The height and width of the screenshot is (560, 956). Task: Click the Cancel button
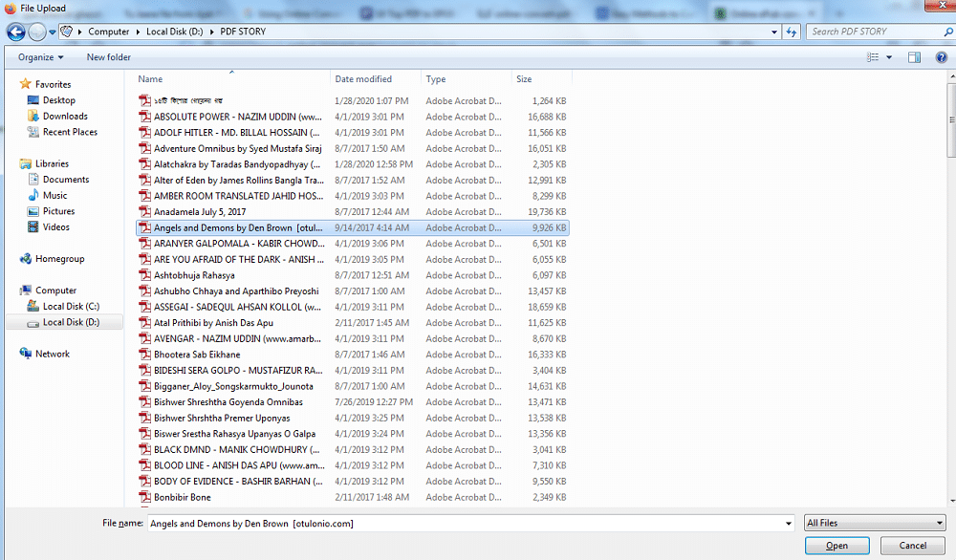[x=913, y=546]
